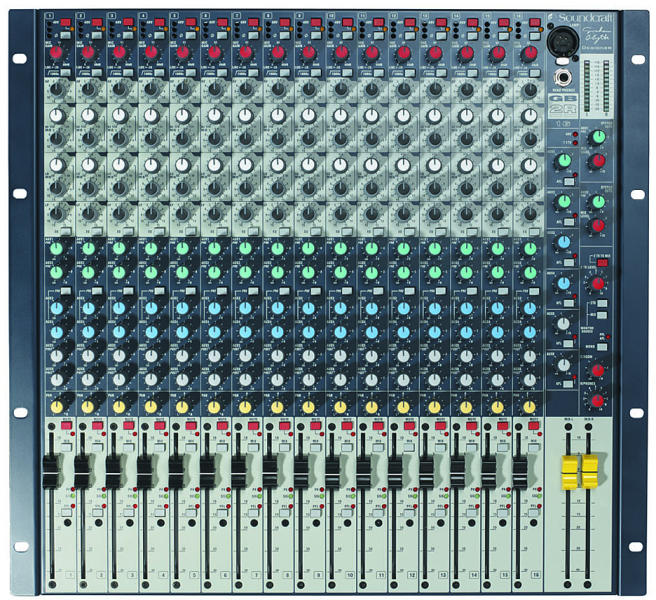656x600 pixels.
Task: Adjust the green AUX1 knob on channel 1
Action: [56, 249]
